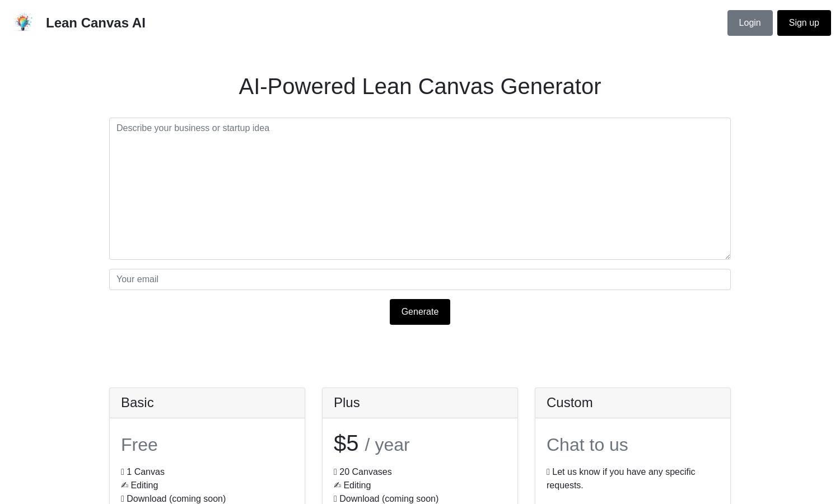
Task: Click the colorful lightbulb logo icon
Action: [x=23, y=22]
